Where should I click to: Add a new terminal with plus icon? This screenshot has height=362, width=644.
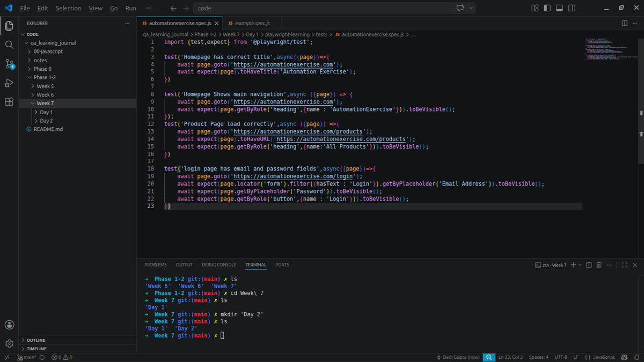[x=573, y=265]
